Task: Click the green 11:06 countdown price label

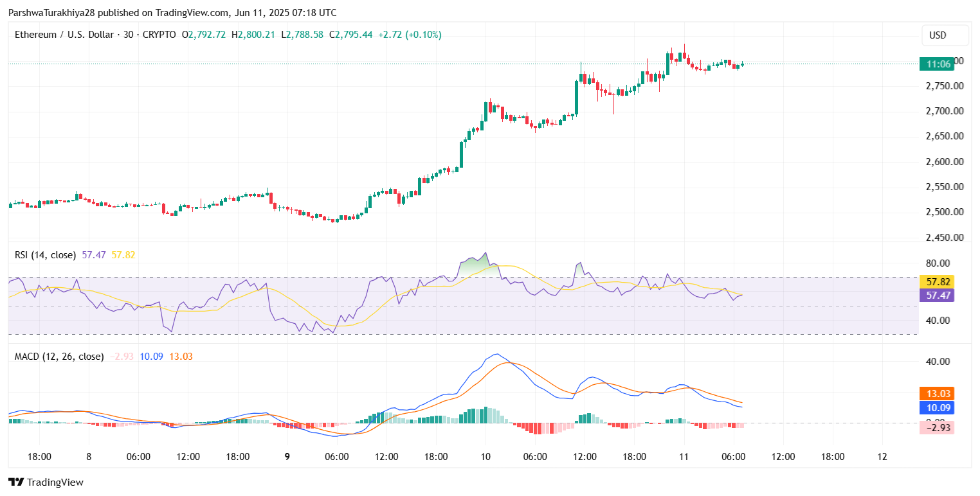Action: (x=936, y=64)
